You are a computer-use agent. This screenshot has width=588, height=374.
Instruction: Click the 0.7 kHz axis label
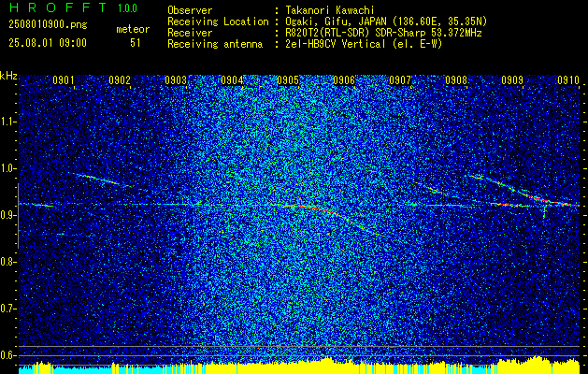tap(7, 309)
